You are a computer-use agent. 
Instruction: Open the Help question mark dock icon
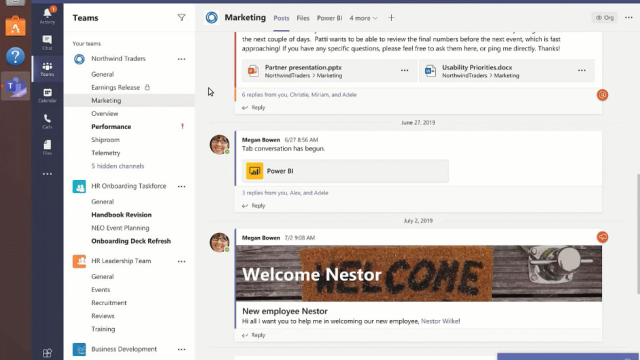click(x=16, y=56)
